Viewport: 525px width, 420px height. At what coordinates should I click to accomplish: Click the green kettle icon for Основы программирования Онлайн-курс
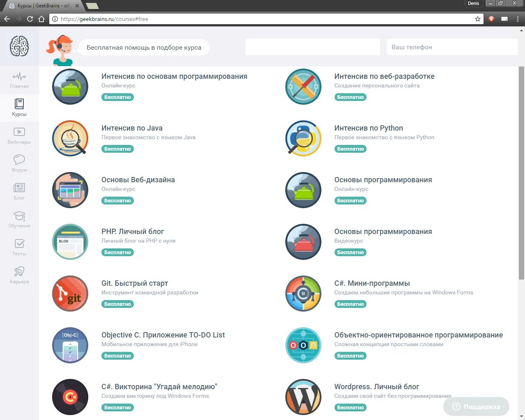pyautogui.click(x=303, y=190)
